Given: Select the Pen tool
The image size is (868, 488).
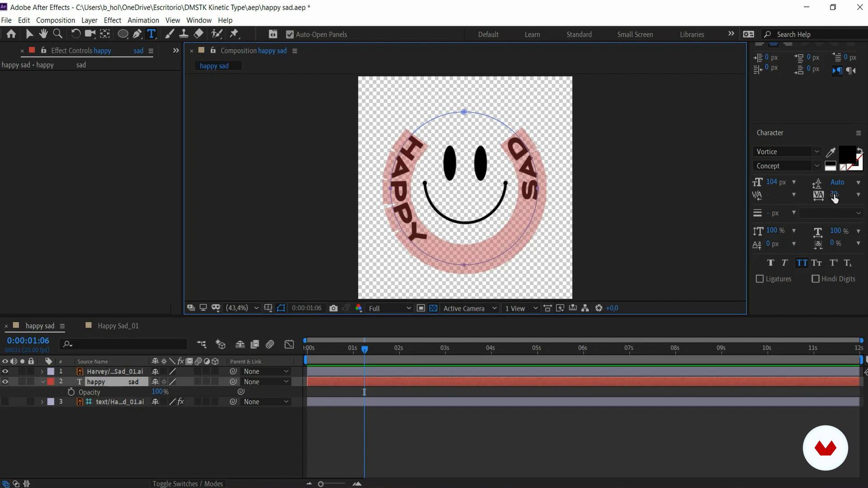Looking at the screenshot, I should point(137,34).
